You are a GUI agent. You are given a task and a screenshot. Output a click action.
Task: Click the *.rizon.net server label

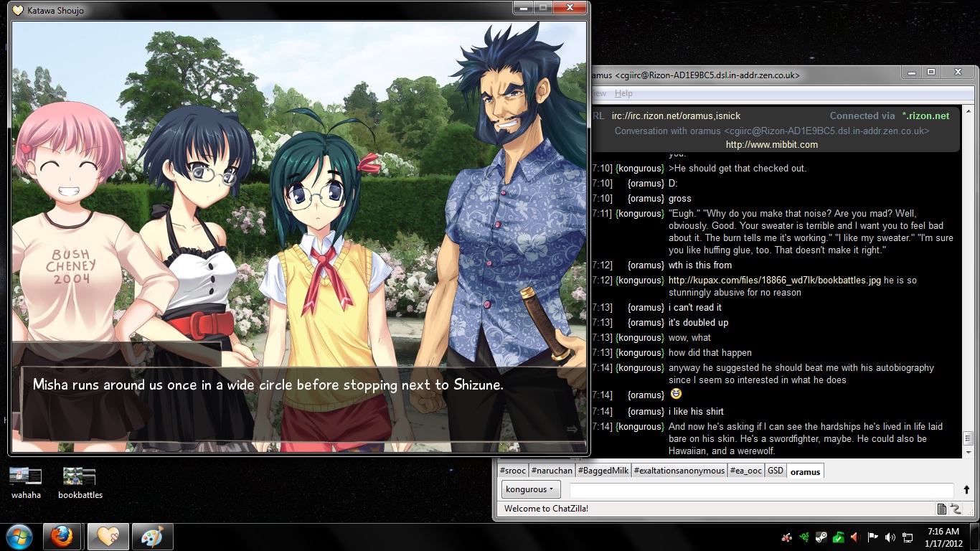925,116
